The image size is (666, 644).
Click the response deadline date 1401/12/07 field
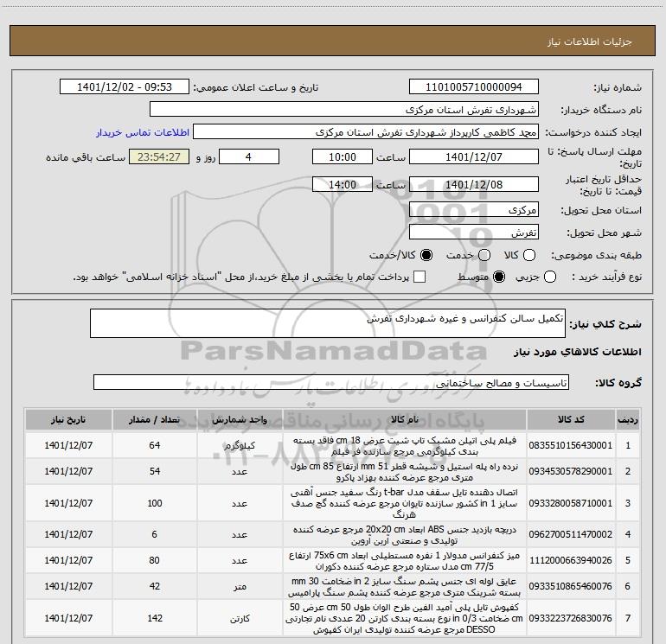[474, 156]
